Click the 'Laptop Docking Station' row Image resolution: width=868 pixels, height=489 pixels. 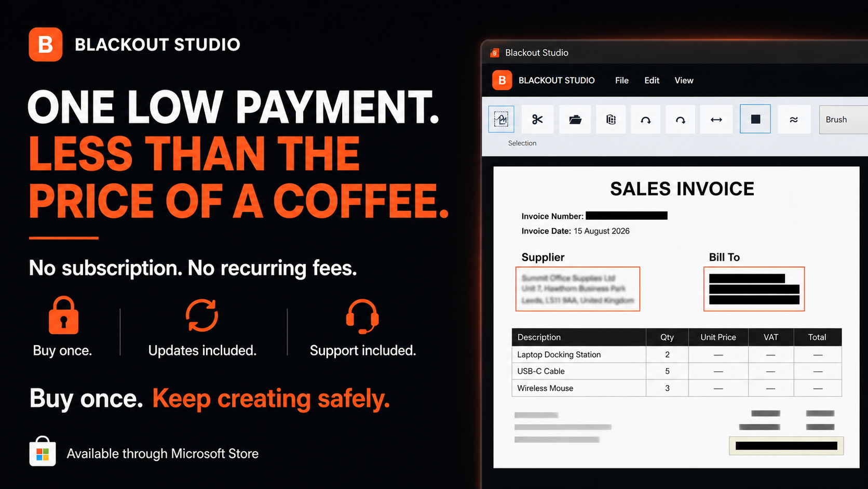[x=676, y=354]
